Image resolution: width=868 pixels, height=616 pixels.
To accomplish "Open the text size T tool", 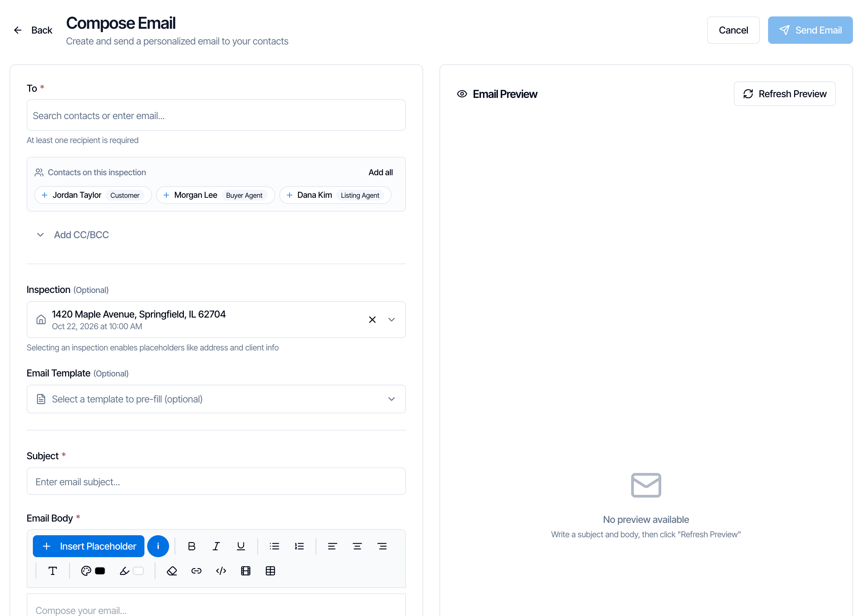I will click(x=53, y=571).
